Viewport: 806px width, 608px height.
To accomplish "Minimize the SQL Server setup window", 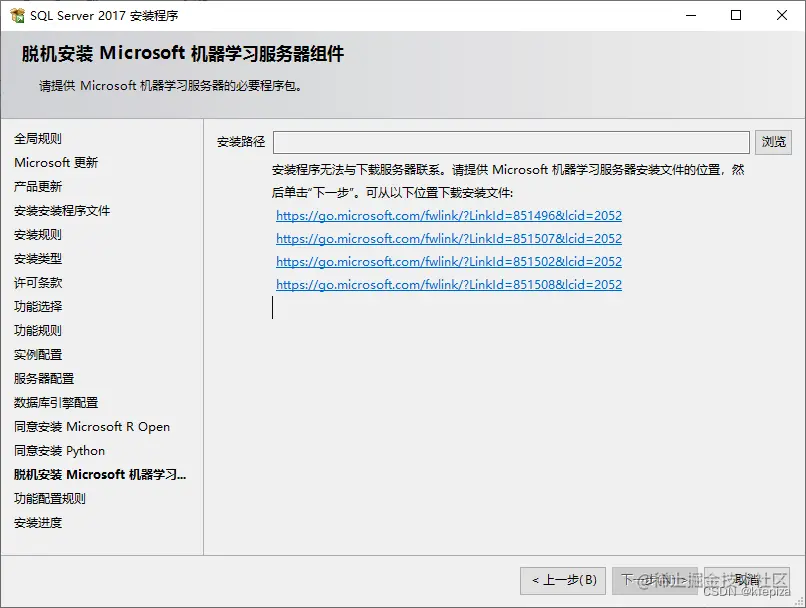I will coord(691,15).
